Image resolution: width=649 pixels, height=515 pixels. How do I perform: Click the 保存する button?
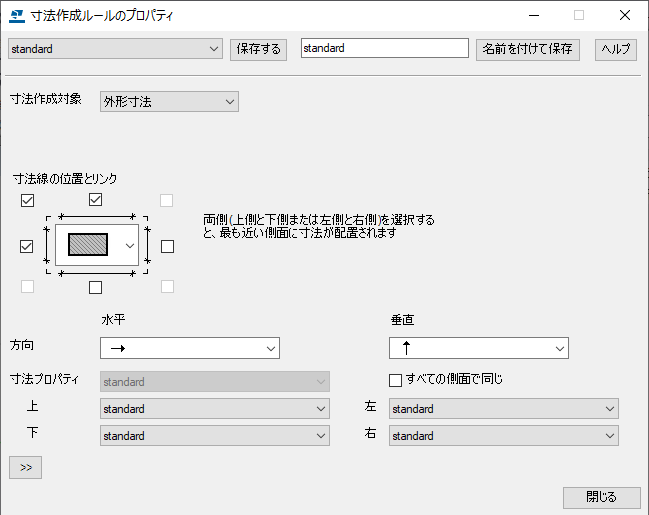coord(258,49)
